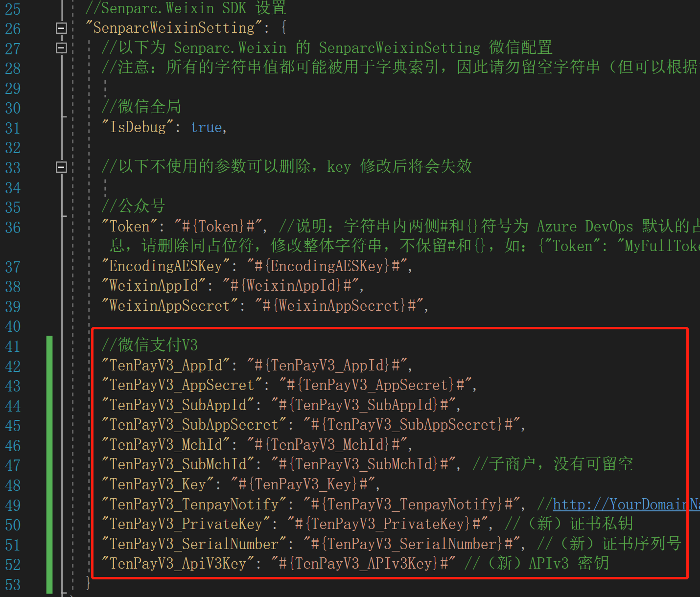Click the "SenparcWeixinSetting" key text
The height and width of the screenshot is (597, 700).
click(174, 28)
